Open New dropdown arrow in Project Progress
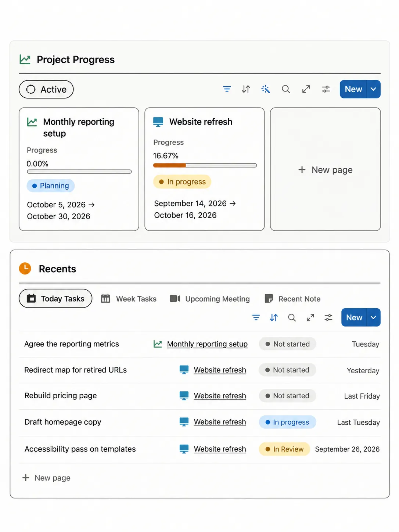Viewport: 399px width, 532px height. (x=373, y=89)
